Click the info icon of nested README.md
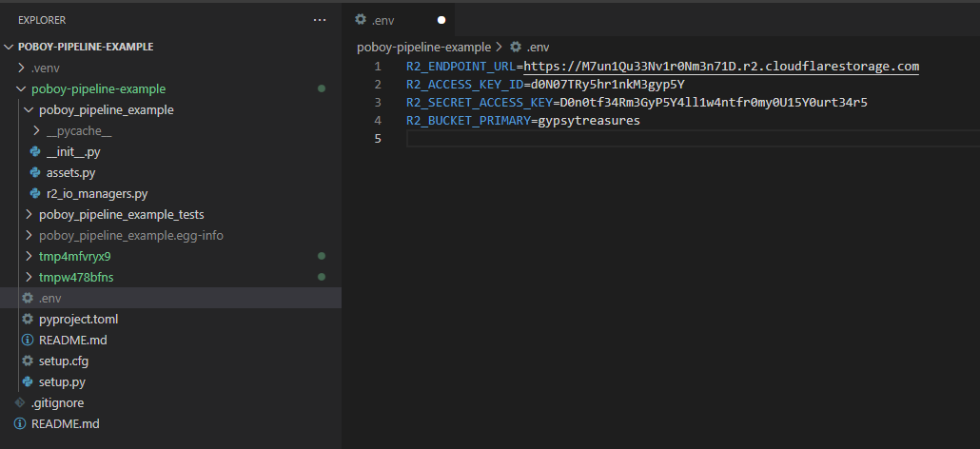Image resolution: width=980 pixels, height=449 pixels. coord(28,340)
